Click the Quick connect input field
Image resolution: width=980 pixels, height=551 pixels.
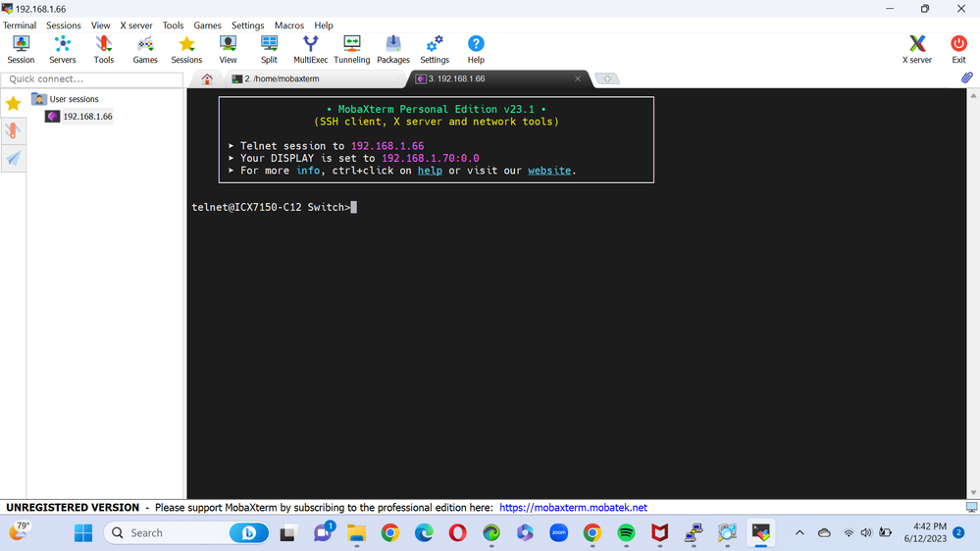click(93, 78)
